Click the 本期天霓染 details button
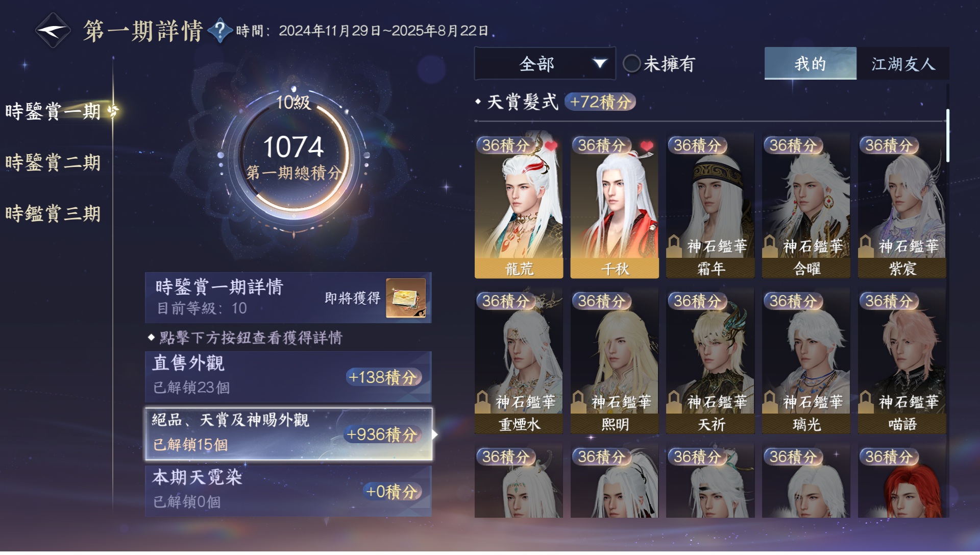The image size is (980, 555). 288,491
